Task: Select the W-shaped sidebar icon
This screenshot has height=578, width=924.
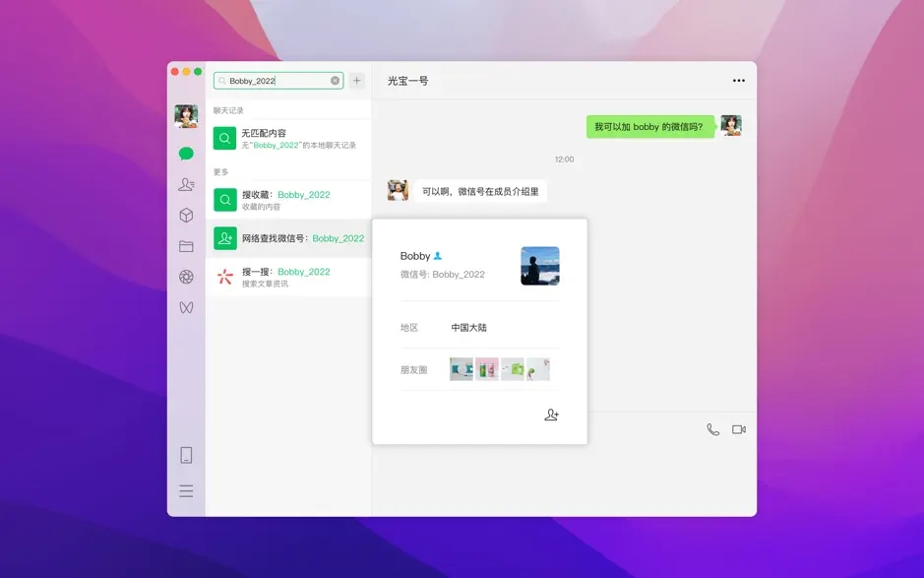Action: click(186, 307)
